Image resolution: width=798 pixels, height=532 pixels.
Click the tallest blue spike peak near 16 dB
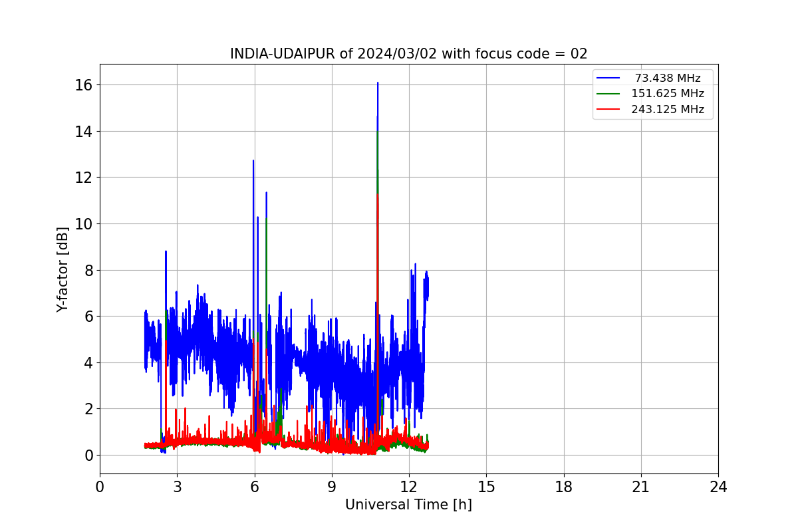pyautogui.click(x=378, y=83)
